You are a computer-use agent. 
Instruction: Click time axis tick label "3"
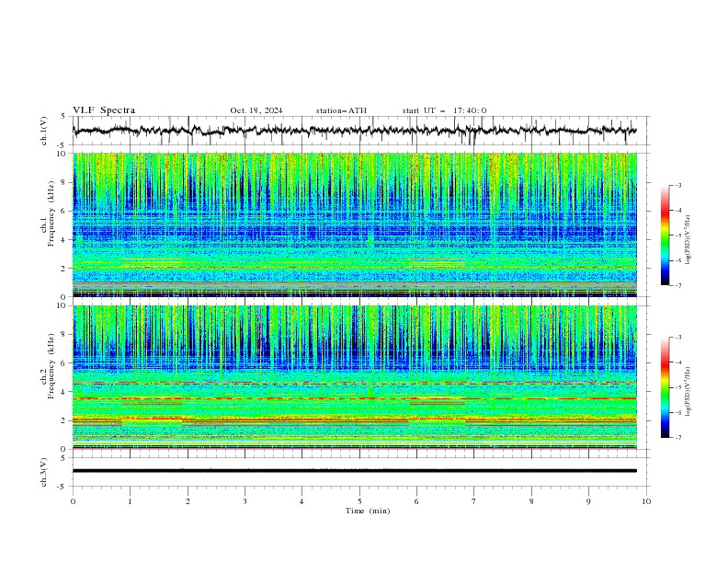point(245,501)
